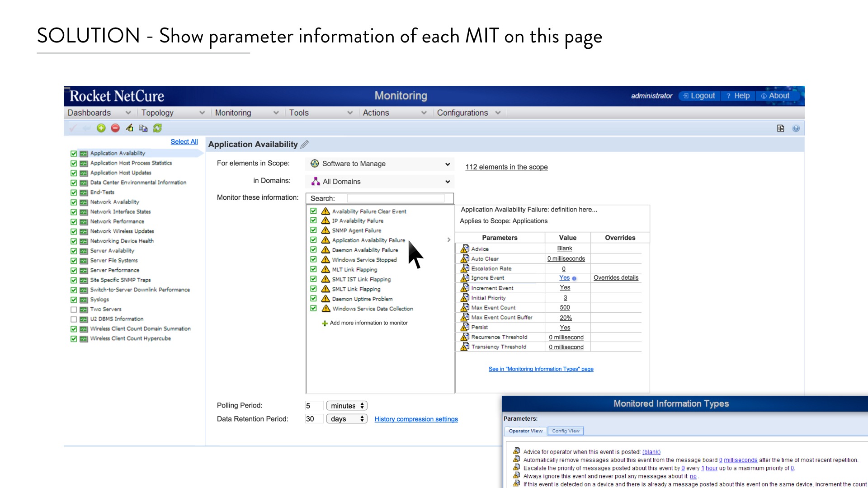Uncheck IP Availability Failure checkbox
868x488 pixels.
point(313,221)
